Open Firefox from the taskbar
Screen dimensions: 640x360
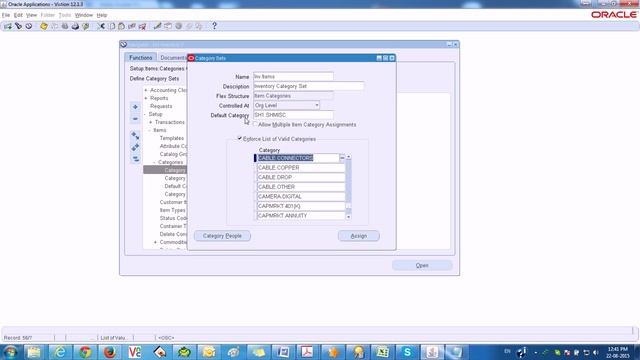[x=109, y=352]
